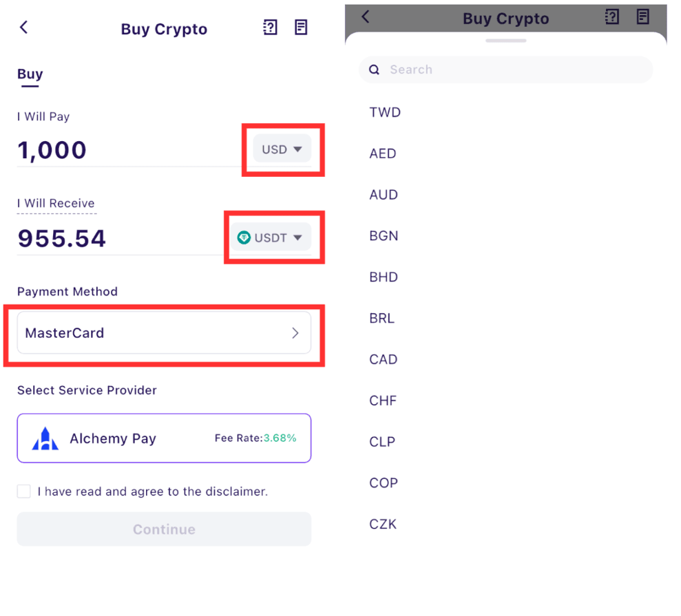Select the Buy tab

point(30,74)
